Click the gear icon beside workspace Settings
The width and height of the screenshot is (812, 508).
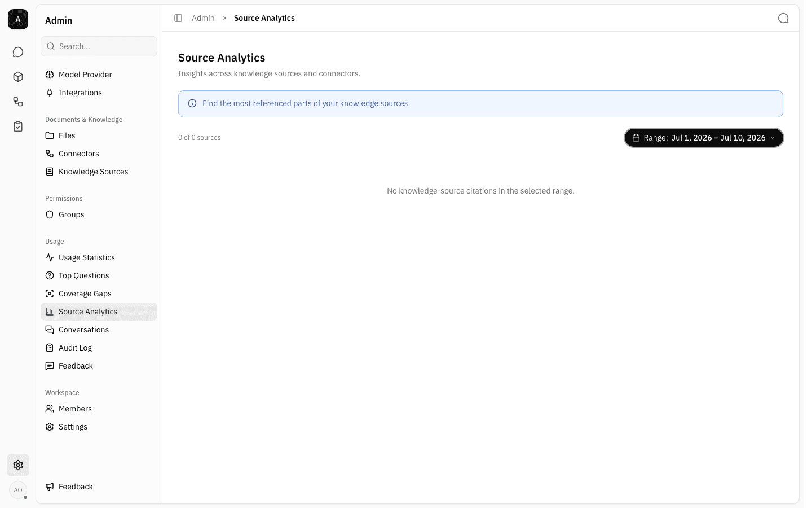click(50, 427)
